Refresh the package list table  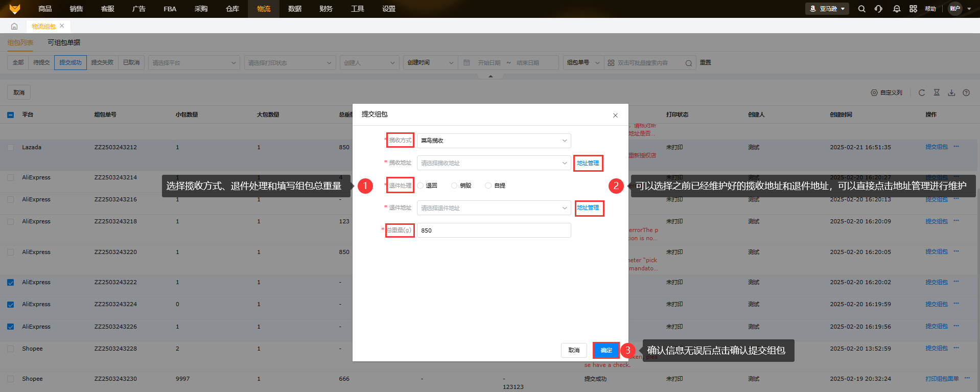[x=922, y=93]
